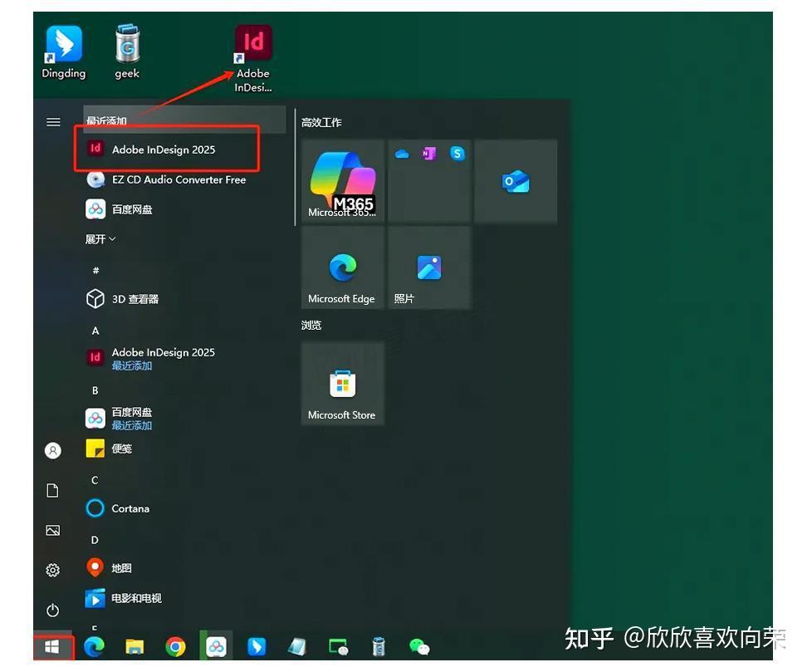This screenshot has width=807, height=672.
Task: Launch Adobe InDesign 2025 from the desktop shortcut
Action: tap(252, 42)
